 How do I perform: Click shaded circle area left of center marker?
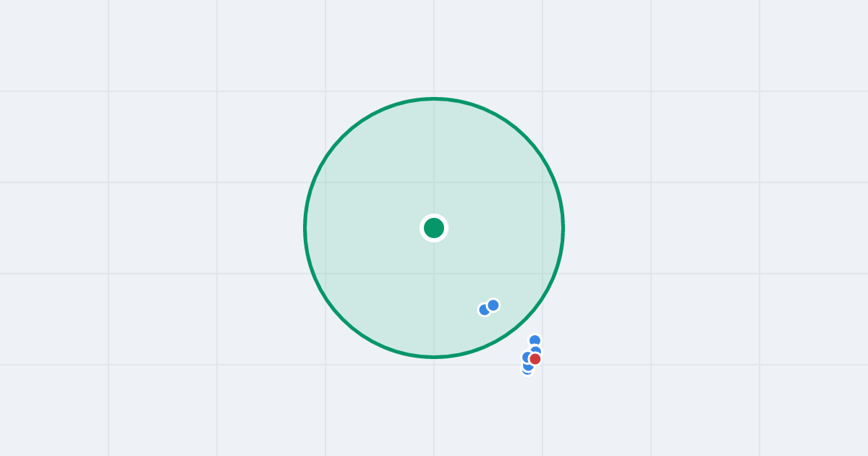[362, 228]
